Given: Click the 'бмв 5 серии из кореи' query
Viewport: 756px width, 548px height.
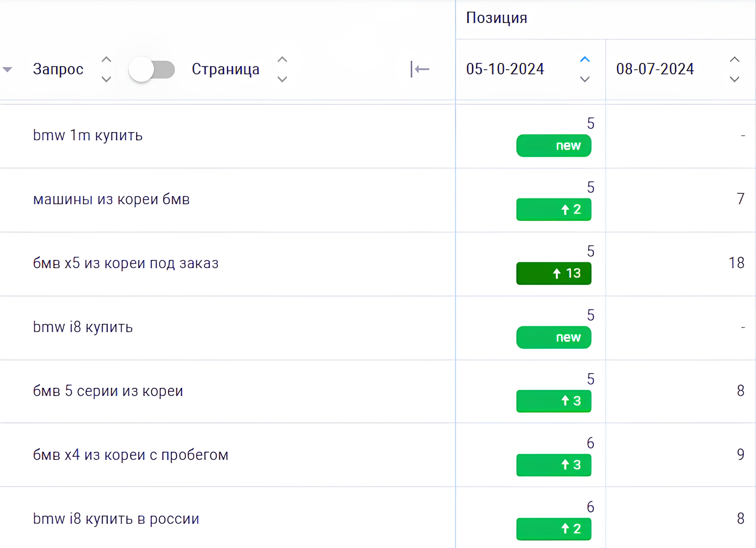Looking at the screenshot, I should pyautogui.click(x=108, y=391).
